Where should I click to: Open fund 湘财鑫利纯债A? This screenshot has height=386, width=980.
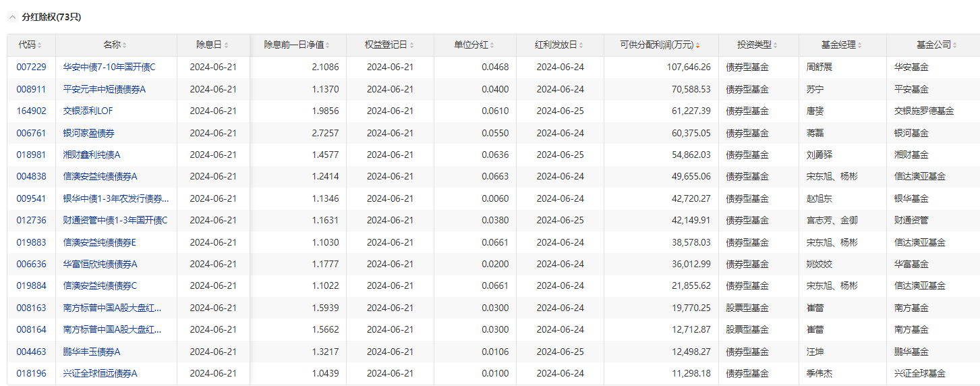pos(92,155)
